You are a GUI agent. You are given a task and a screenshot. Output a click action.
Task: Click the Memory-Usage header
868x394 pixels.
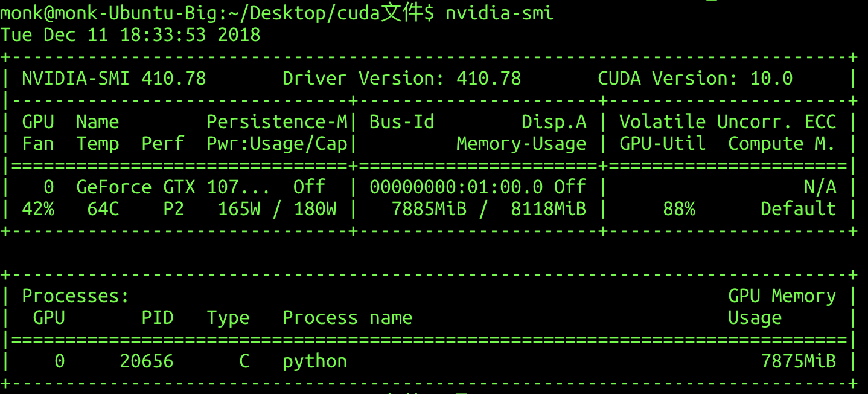click(x=521, y=144)
